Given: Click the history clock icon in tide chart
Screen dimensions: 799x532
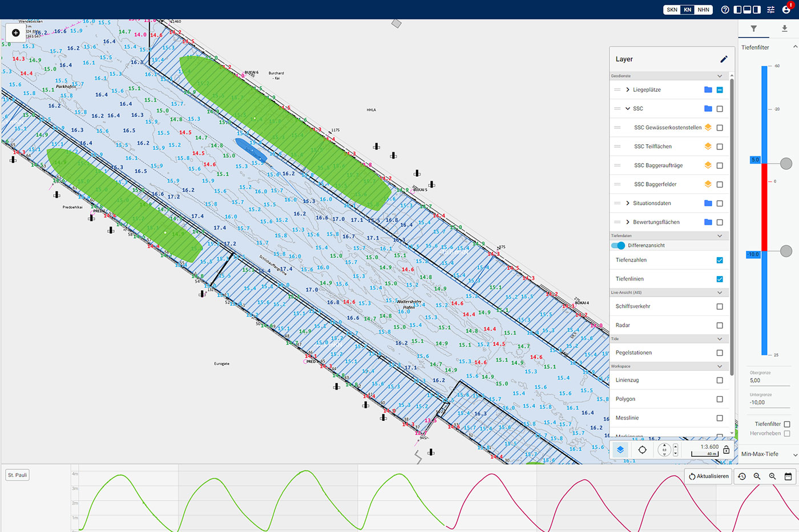Looking at the screenshot, I should [742, 476].
